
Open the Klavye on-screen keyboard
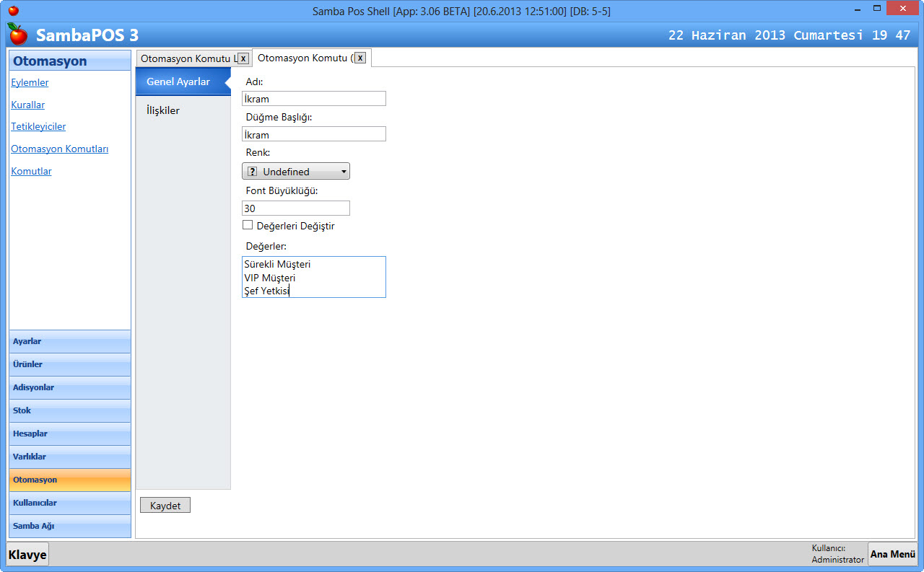(27, 555)
